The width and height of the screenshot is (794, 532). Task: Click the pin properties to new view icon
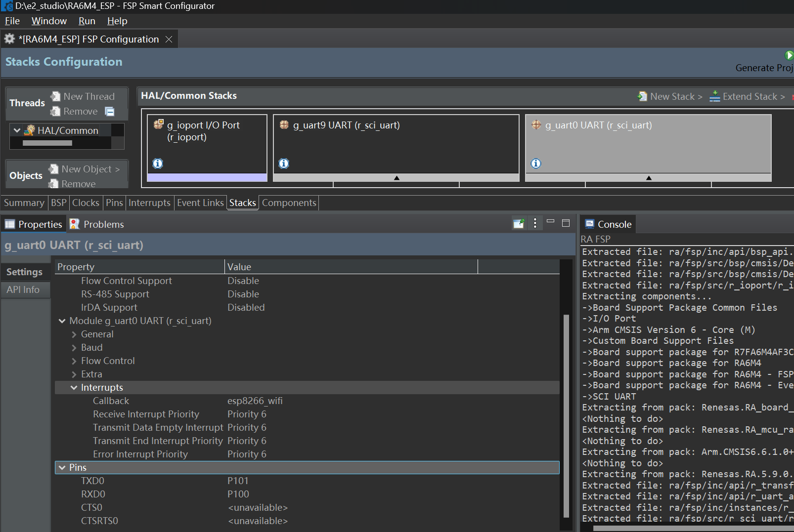click(x=519, y=223)
